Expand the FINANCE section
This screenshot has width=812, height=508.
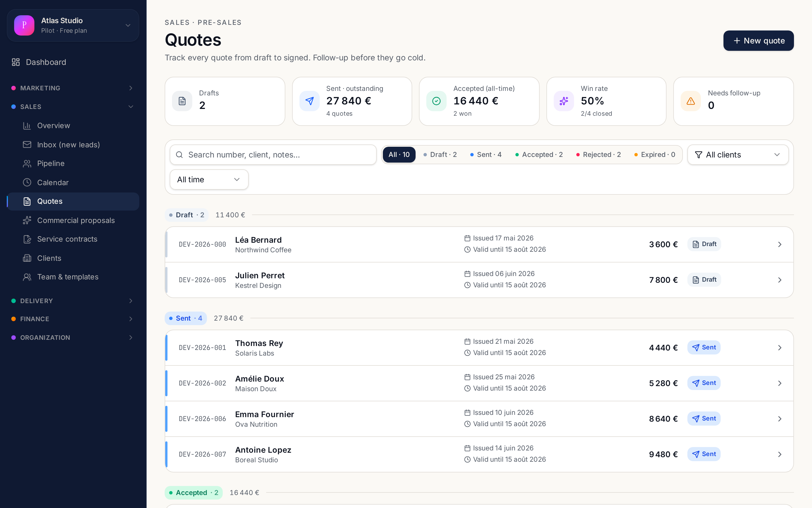[x=73, y=319]
